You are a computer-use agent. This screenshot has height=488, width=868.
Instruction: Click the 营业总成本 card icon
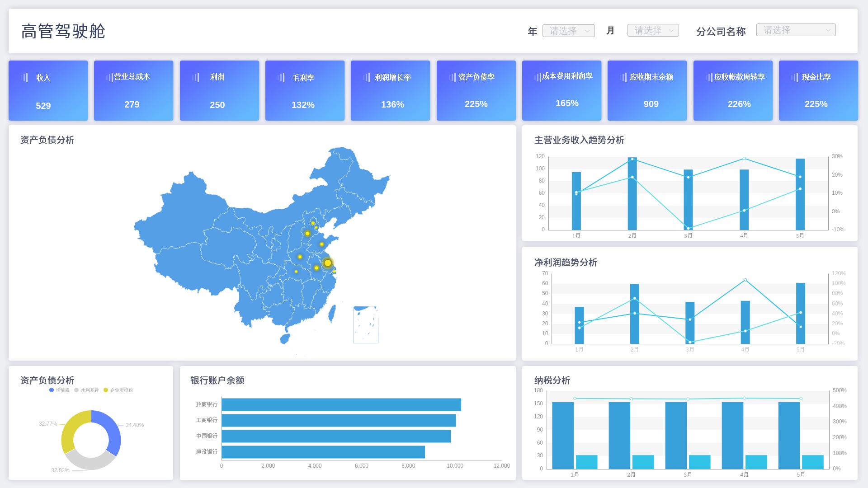tap(109, 77)
